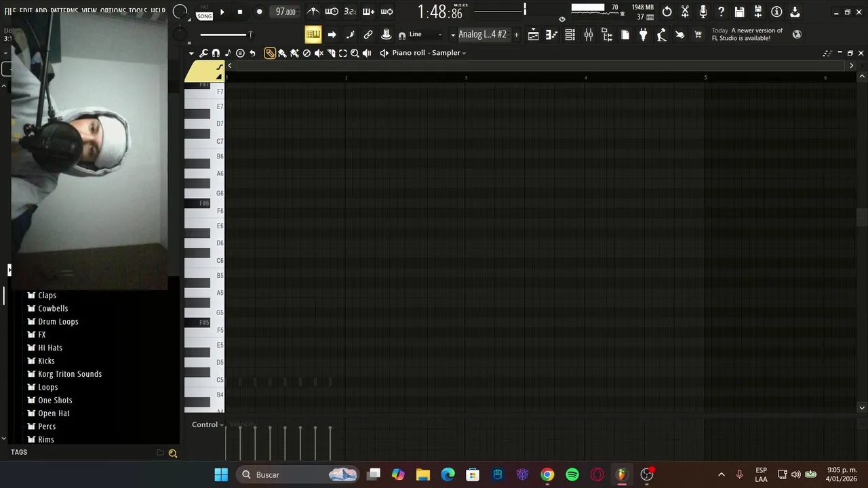This screenshot has width=868, height=488.
Task: Click the scissors audio editor icon
Action: click(x=685, y=12)
